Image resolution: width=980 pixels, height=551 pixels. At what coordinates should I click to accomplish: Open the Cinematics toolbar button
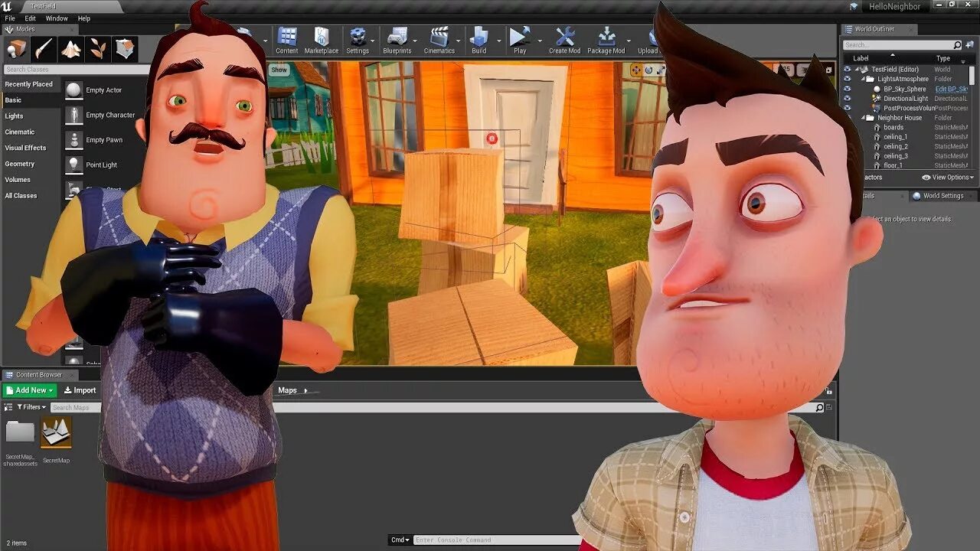coord(439,41)
